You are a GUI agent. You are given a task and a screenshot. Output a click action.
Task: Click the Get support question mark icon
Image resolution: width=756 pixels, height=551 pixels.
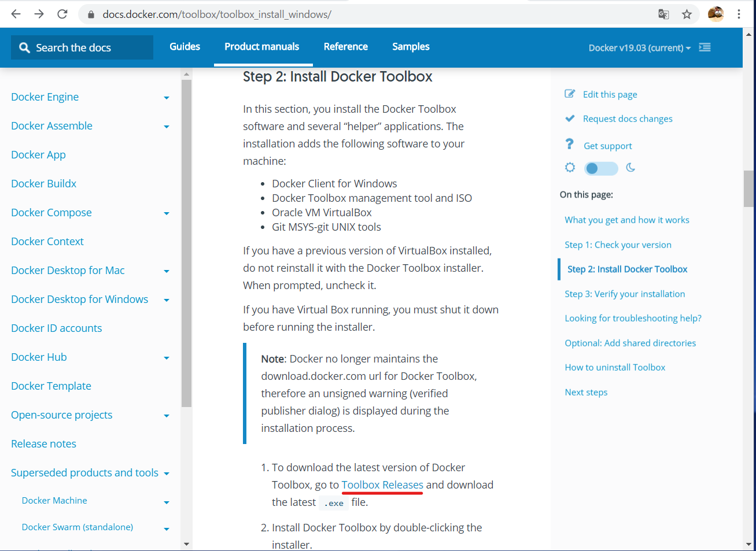[570, 144]
